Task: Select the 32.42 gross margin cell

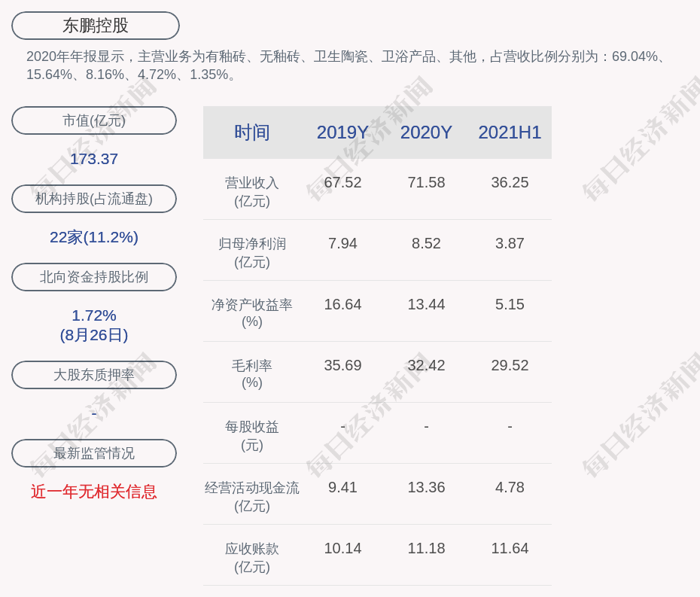Action: pos(426,365)
